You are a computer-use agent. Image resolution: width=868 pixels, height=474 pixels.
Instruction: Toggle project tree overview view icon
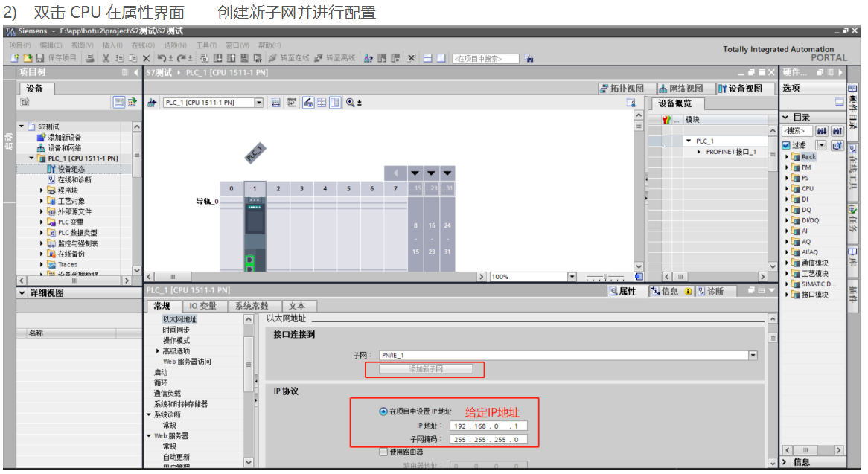tap(118, 103)
